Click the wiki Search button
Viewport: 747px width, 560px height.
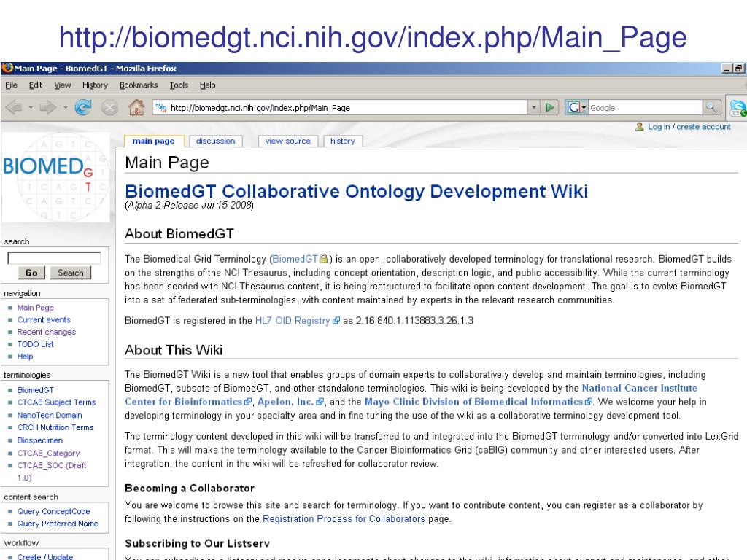[71, 273]
